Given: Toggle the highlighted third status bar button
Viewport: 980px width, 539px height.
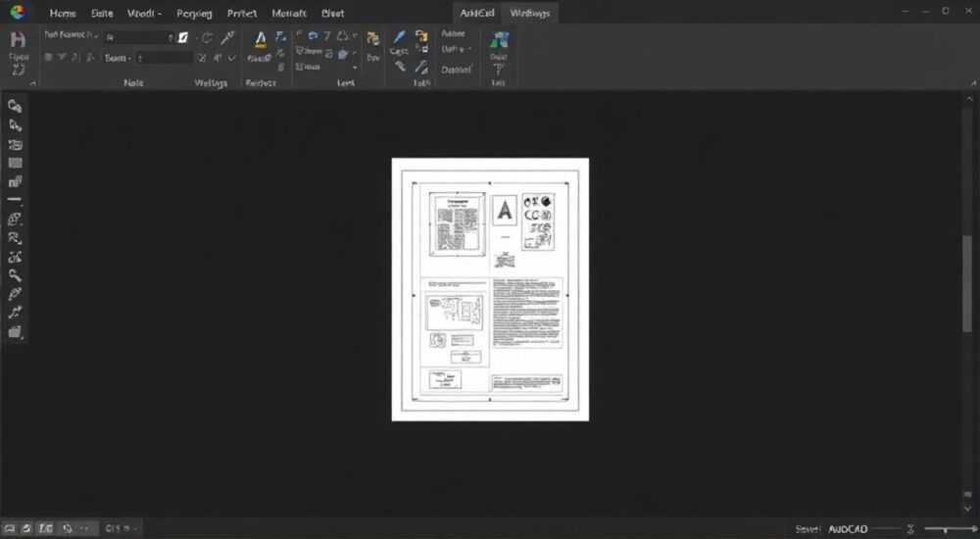Looking at the screenshot, I should 46,528.
